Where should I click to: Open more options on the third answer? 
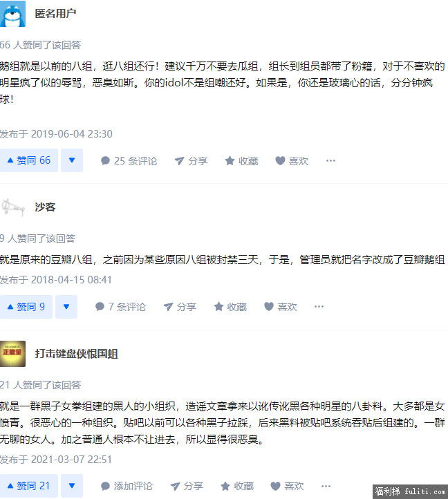click(x=326, y=486)
